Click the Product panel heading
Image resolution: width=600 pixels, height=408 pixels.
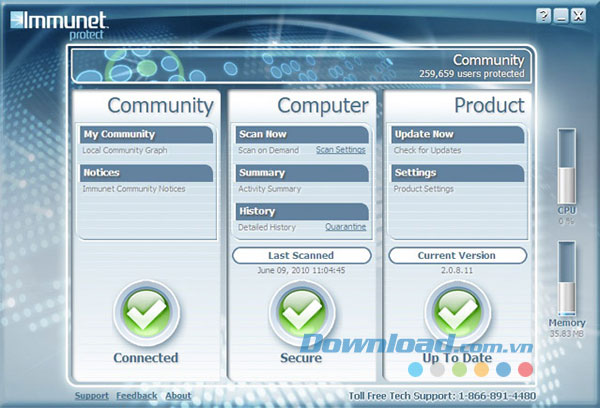tap(489, 105)
